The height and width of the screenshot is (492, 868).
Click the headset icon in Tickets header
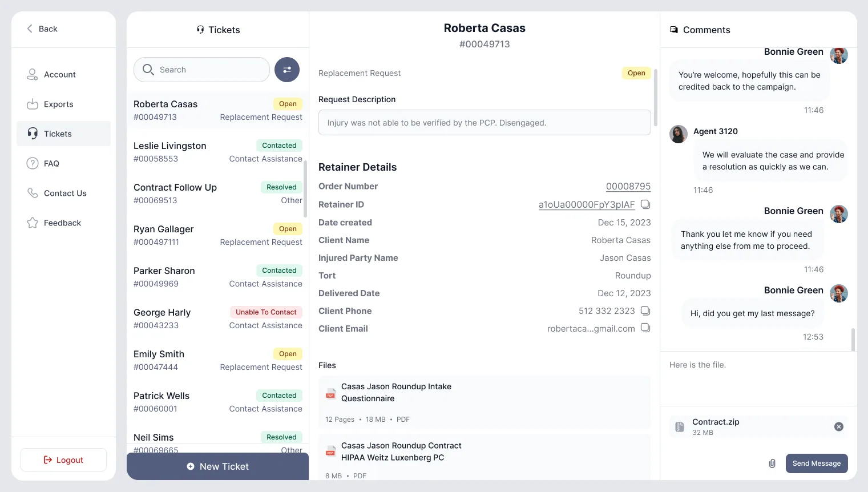[x=200, y=30]
